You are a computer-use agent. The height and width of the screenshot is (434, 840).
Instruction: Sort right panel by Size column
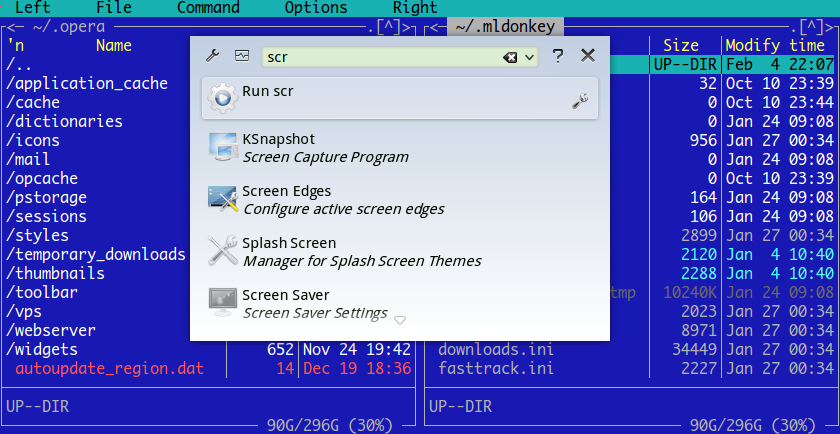point(681,46)
